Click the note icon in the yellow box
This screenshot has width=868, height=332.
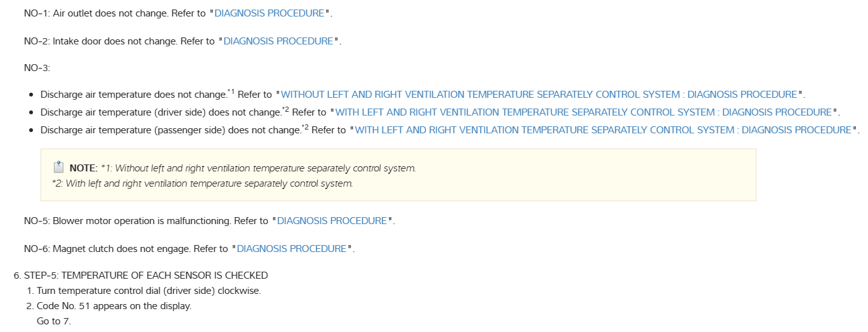58,168
